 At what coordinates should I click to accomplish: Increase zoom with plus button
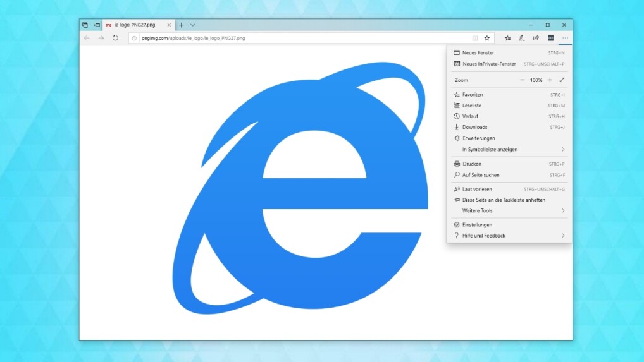(550, 80)
